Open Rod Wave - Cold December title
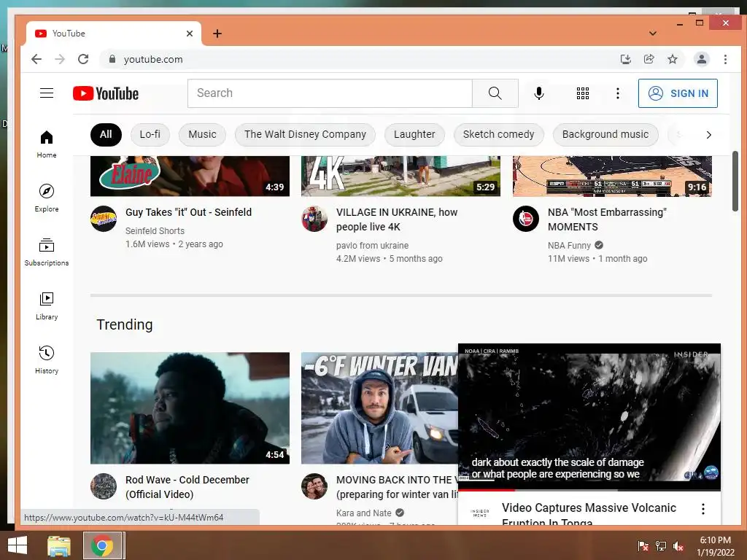The width and height of the screenshot is (747, 560). pos(187,487)
